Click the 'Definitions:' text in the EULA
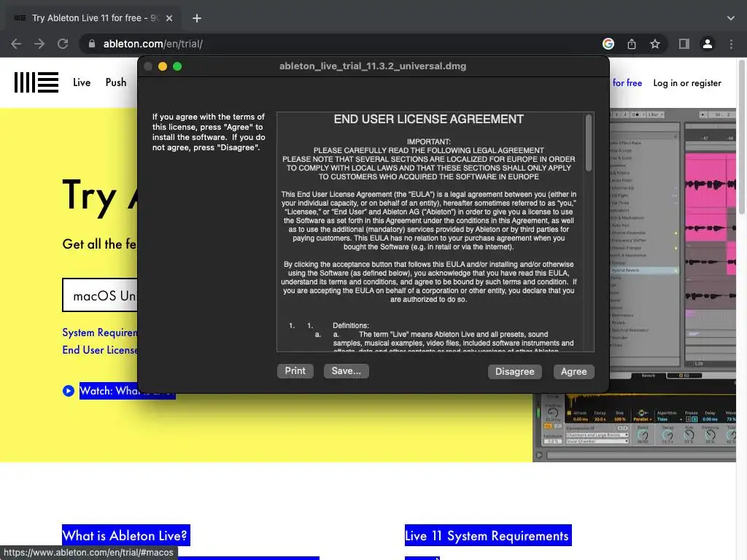Screen dimensions: 747x560 point(351,326)
